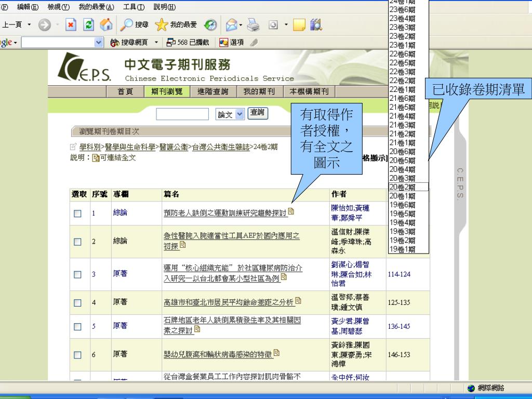Screen dimensions: 532x399
Task: Click the CEPS search keyword input field
Action: pyautogui.click(x=182, y=114)
